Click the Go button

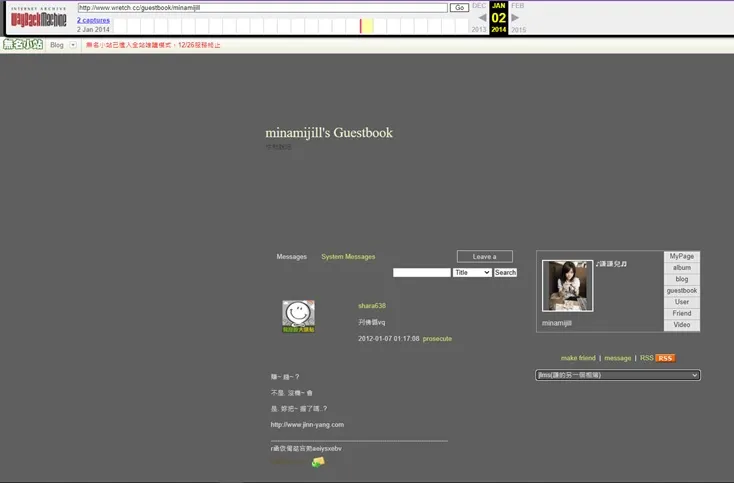tap(459, 7)
